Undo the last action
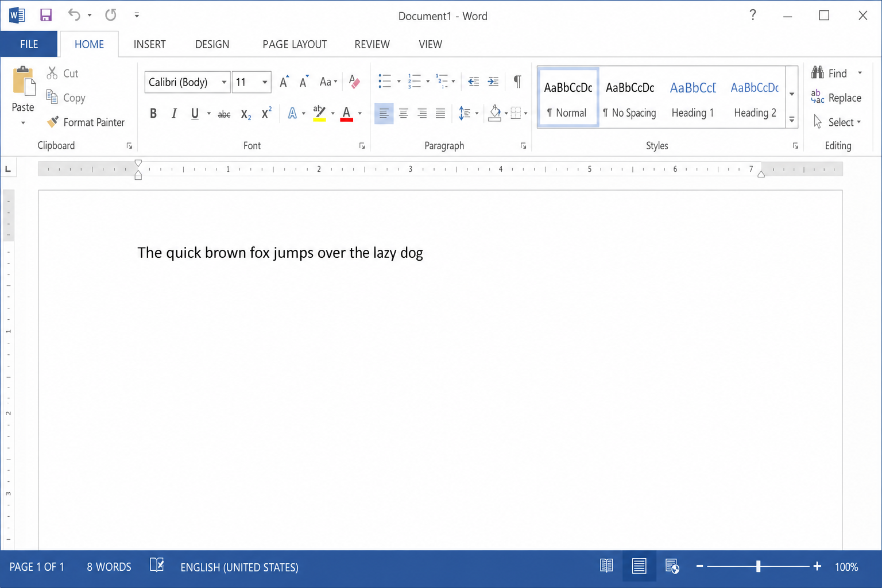Viewport: 882px width, 588px height. point(74,14)
